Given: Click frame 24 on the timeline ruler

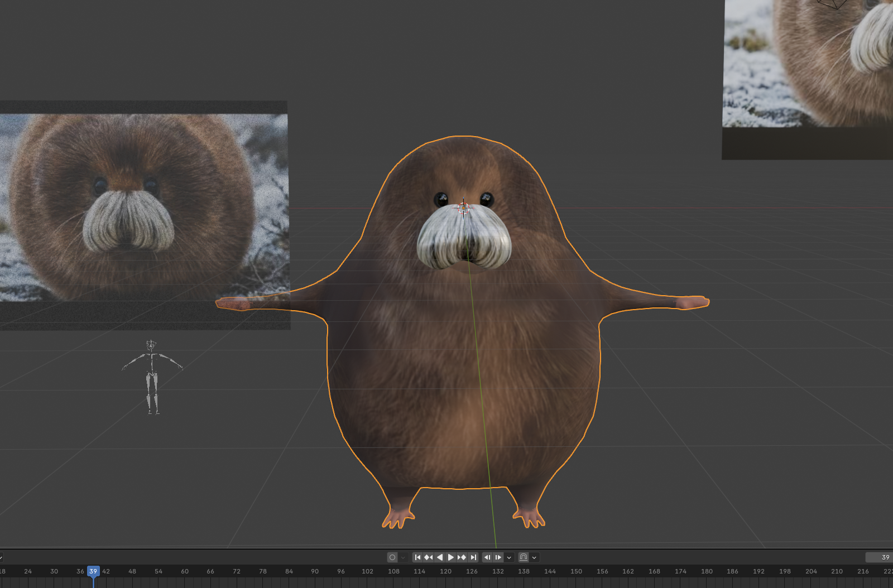Looking at the screenshot, I should tap(28, 571).
